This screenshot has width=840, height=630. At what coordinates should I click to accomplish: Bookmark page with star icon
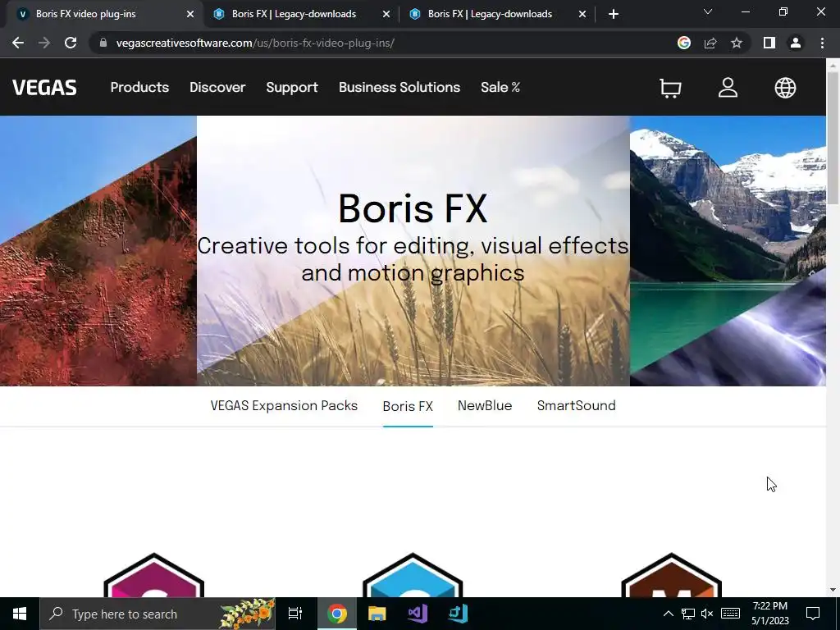[737, 43]
